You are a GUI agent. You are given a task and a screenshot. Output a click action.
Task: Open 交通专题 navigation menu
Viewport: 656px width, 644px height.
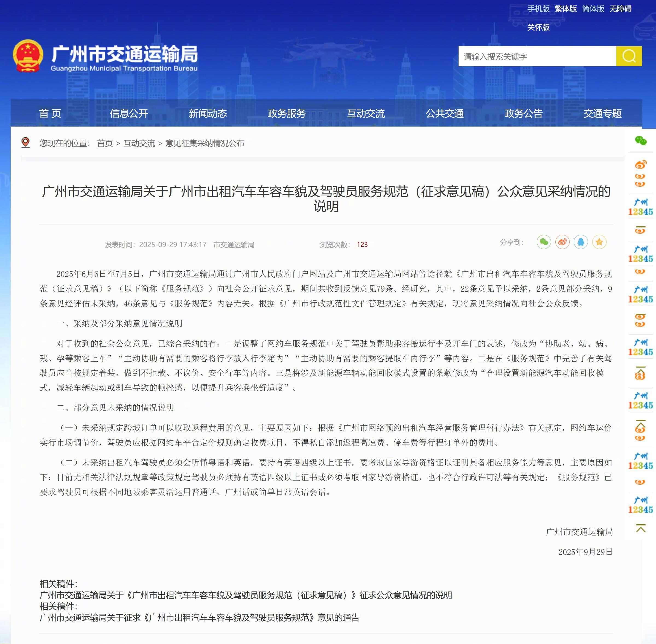tap(602, 113)
